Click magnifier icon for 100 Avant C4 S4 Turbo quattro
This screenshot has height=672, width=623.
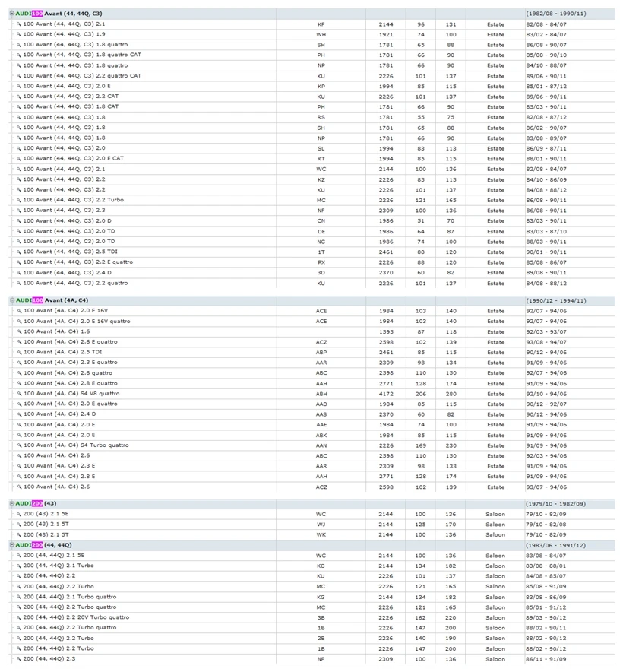(19, 445)
